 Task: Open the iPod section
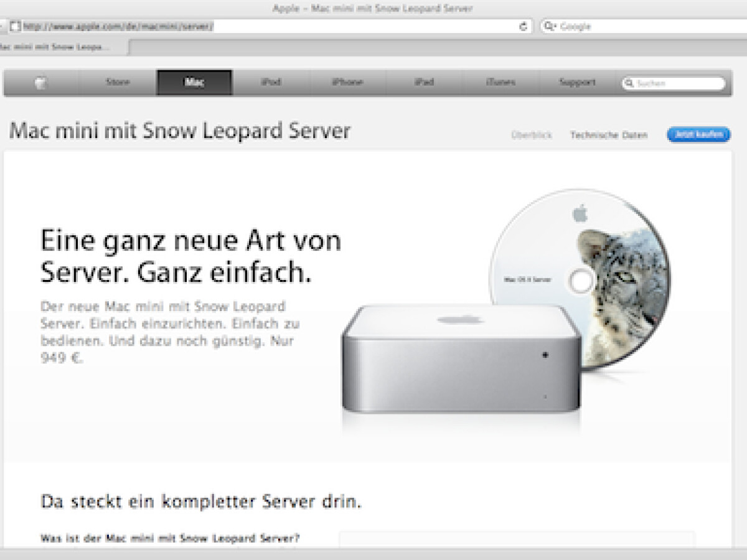click(272, 82)
